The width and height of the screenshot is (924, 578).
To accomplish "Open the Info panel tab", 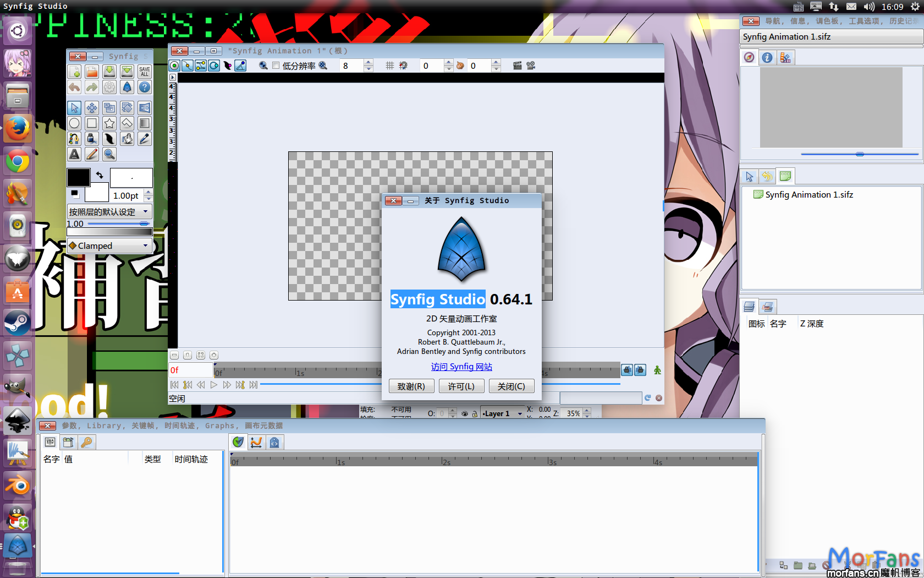I will coord(767,57).
